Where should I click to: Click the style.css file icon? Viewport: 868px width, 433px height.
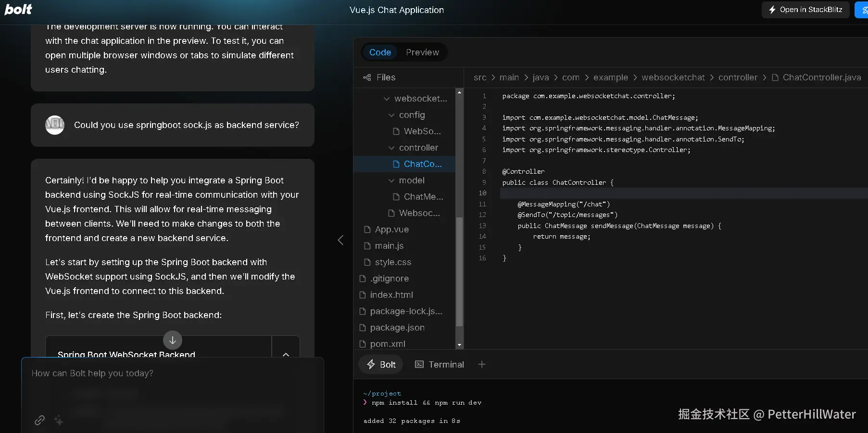[x=367, y=262]
